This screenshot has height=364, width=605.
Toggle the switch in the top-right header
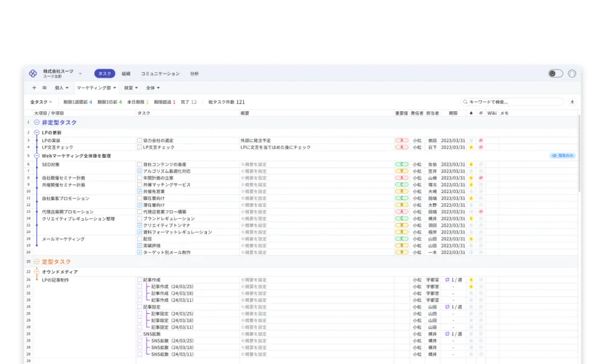[555, 74]
